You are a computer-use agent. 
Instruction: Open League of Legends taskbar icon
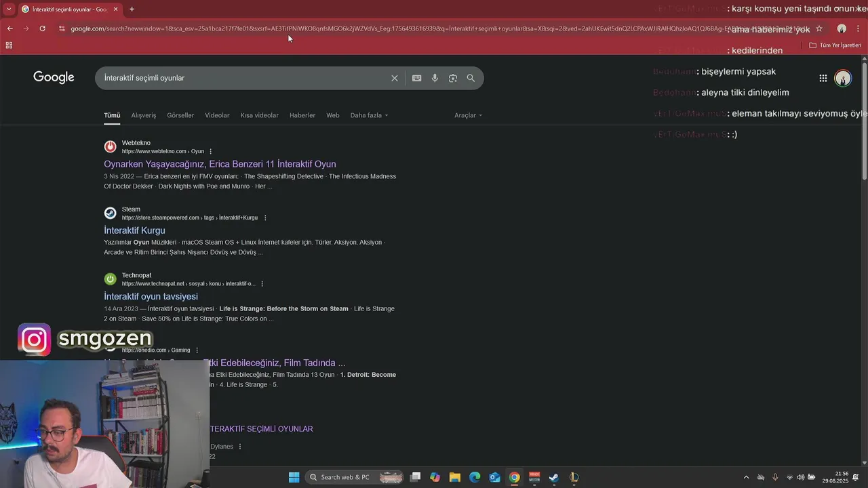pyautogui.click(x=574, y=477)
